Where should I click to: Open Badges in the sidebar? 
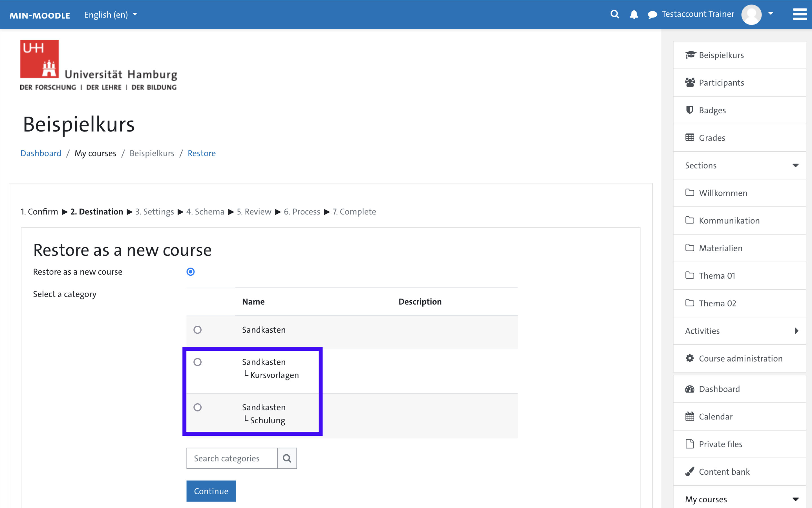tap(740, 110)
